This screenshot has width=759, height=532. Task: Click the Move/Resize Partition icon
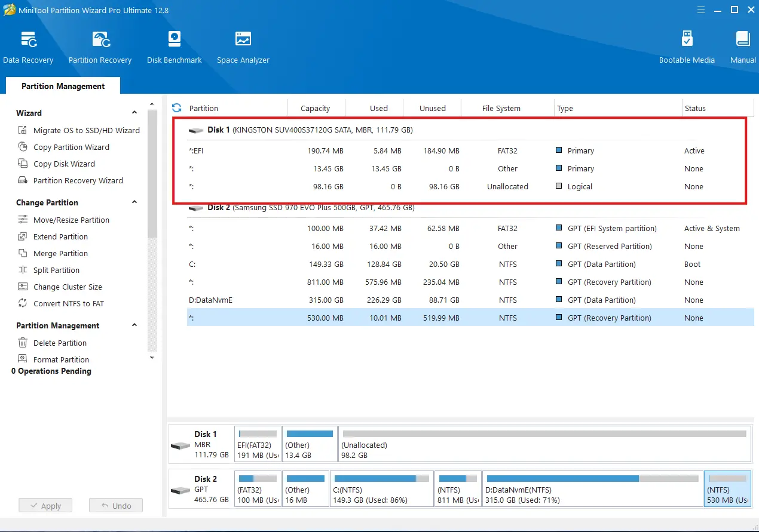[23, 220]
